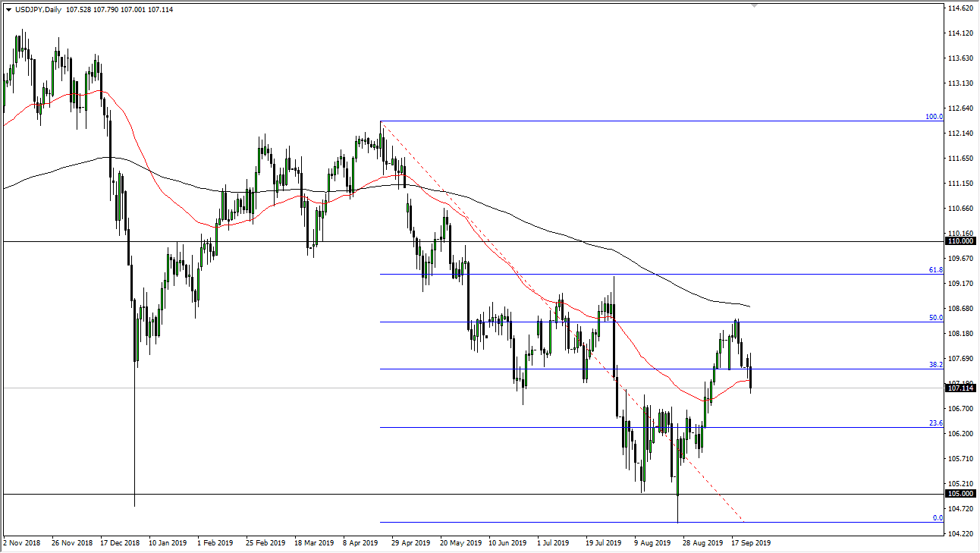The width and height of the screenshot is (980, 553).
Task: Click the 2 Nov 2018 date label
Action: (x=20, y=543)
